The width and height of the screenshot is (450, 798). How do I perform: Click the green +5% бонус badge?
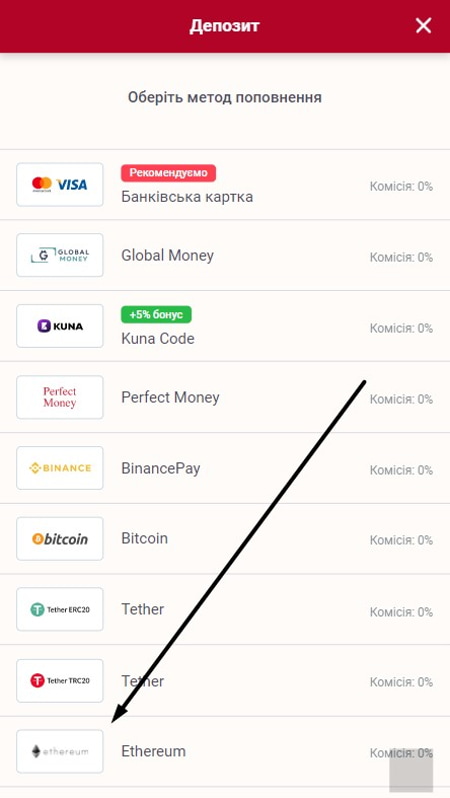[156, 315]
